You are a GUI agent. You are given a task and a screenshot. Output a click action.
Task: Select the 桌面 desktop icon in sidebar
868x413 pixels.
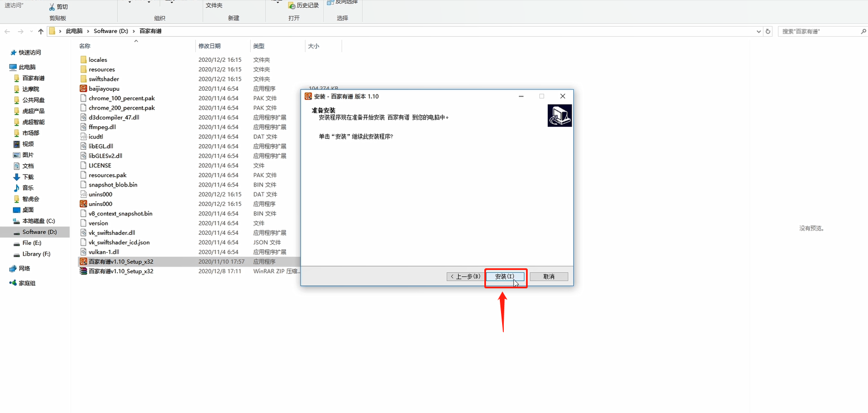(x=17, y=210)
